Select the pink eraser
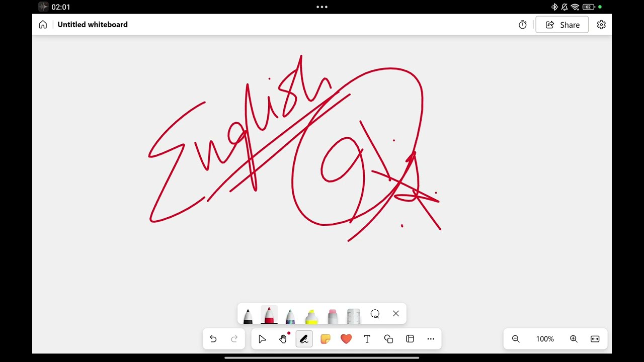The image size is (644, 362). 333,316
